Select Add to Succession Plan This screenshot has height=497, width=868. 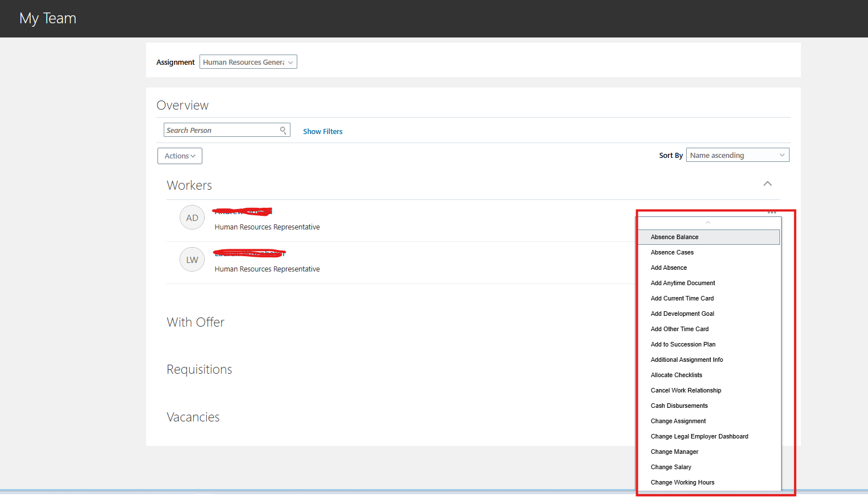683,344
